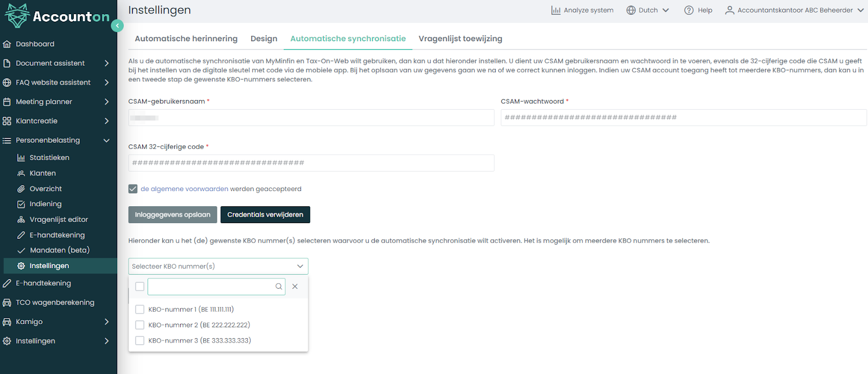
Task: Toggle the Selecteer KBO nummer(s) dropdown
Action: point(218,267)
